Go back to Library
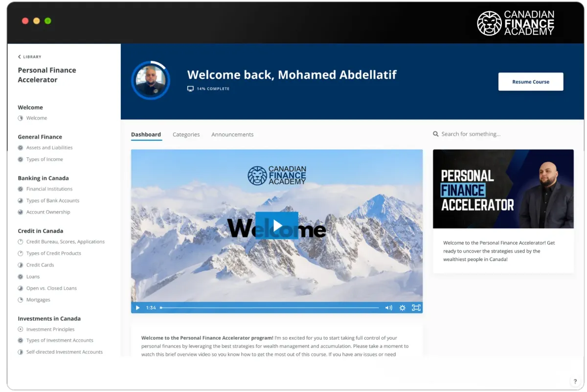 [30, 57]
